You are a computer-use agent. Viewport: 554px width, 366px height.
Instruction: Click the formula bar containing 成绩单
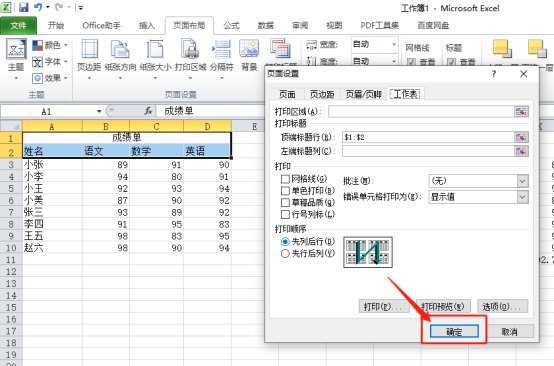tap(210, 111)
